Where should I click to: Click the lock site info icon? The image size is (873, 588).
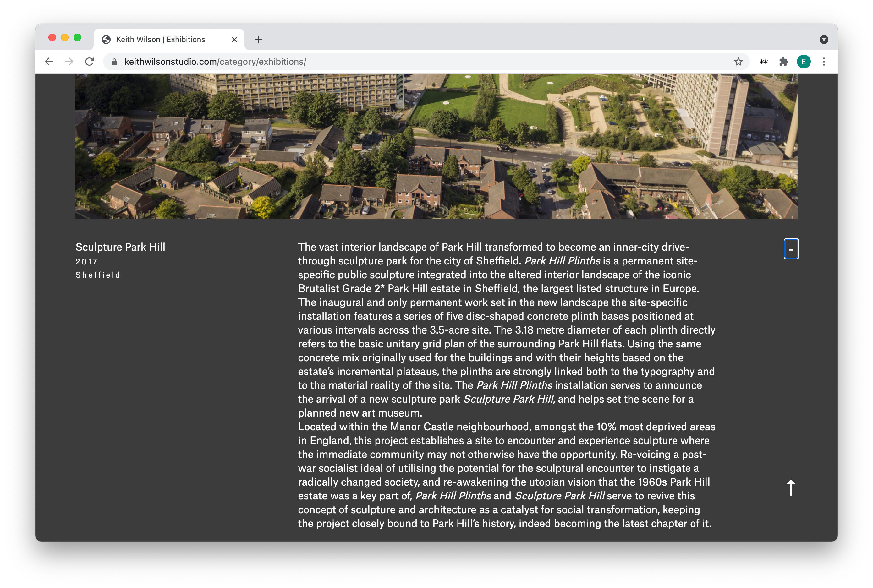[114, 62]
